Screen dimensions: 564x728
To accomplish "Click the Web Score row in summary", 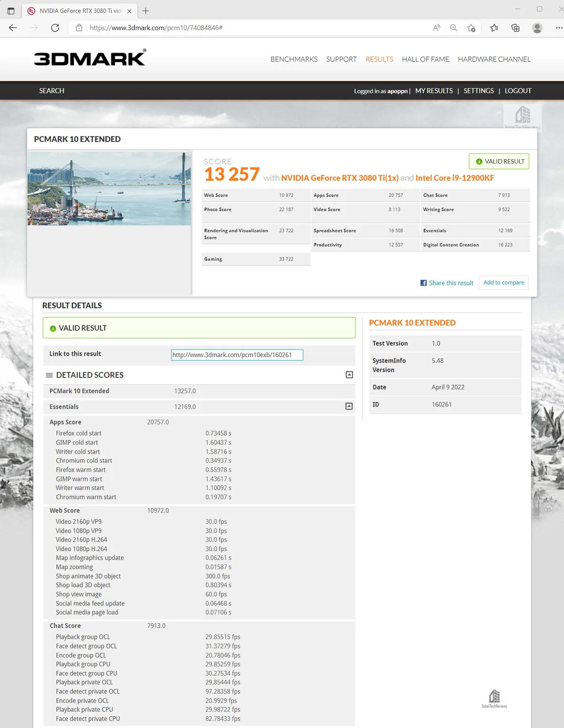I will [256, 195].
